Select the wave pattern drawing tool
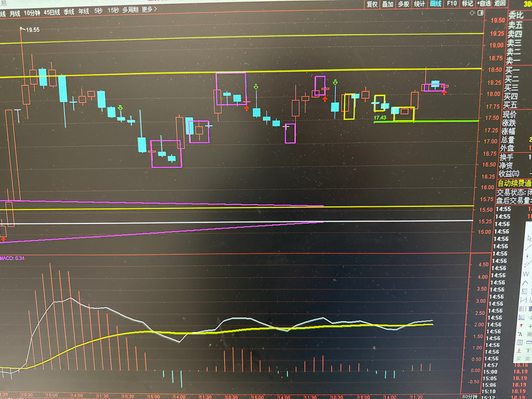The image size is (532, 399). [525, 282]
